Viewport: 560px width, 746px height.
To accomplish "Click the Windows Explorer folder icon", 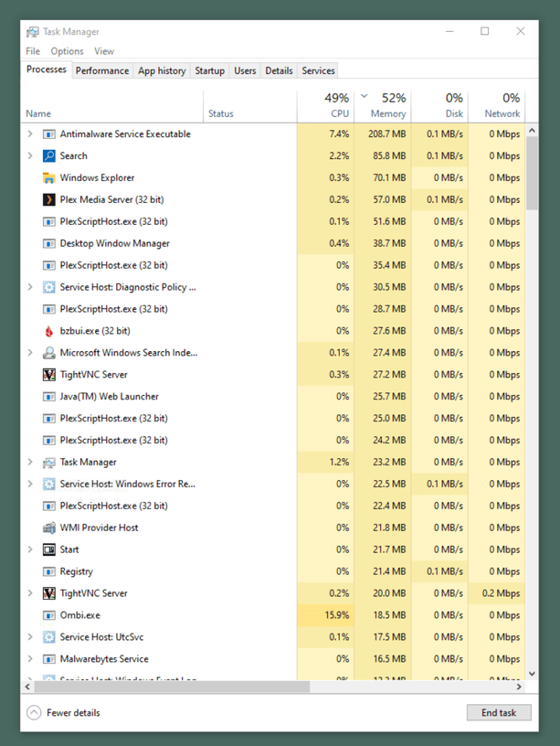I will pyautogui.click(x=49, y=177).
